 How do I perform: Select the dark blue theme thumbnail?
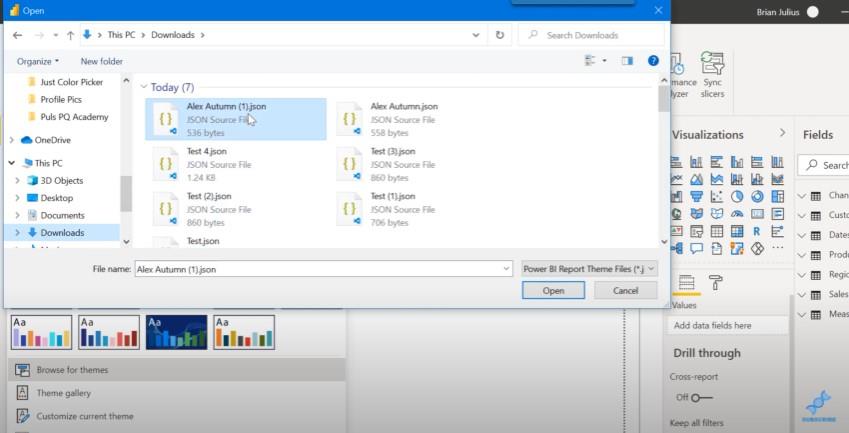(177, 332)
